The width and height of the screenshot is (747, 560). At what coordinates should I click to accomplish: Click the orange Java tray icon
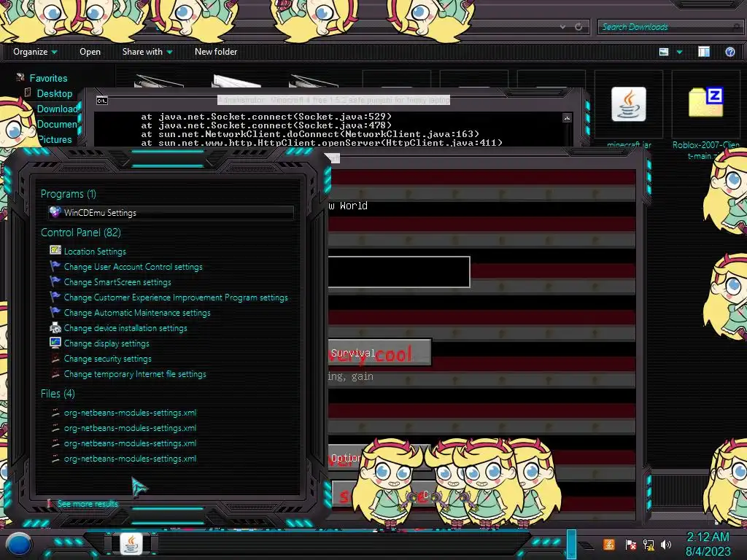point(608,544)
